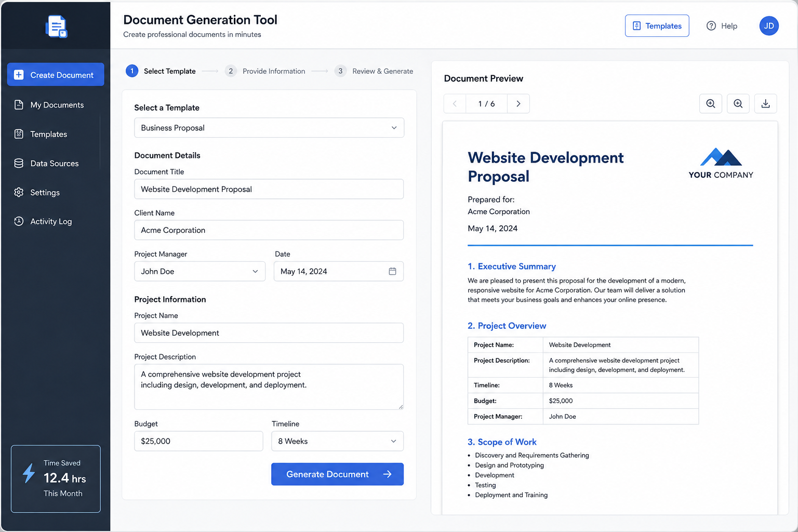Click the Budget input field

pyautogui.click(x=198, y=441)
